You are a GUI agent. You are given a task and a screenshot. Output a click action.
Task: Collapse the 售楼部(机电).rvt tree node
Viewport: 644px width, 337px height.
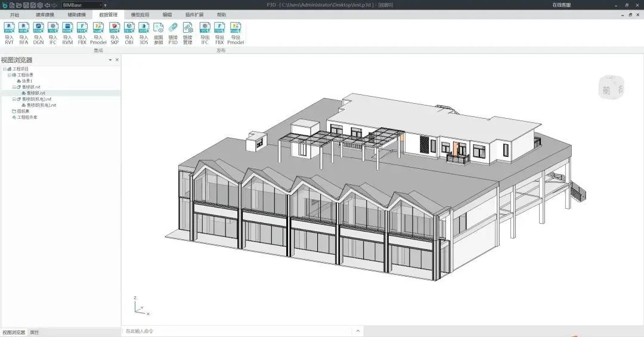click(14, 99)
